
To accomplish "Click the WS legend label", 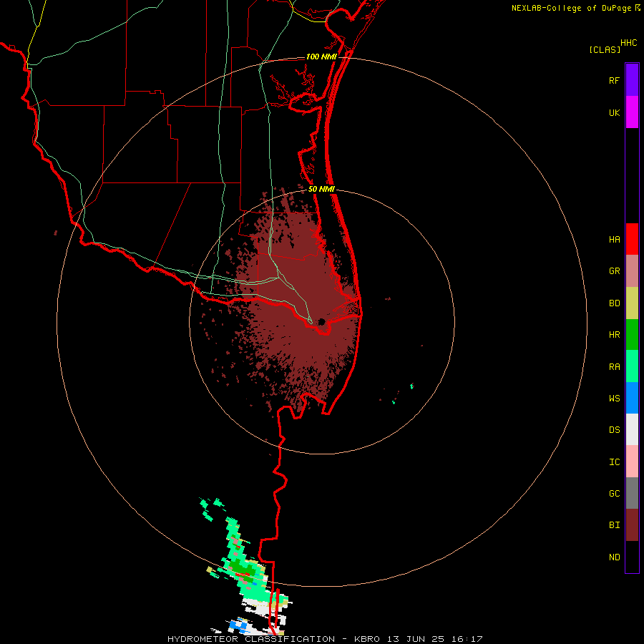I will coord(615,399).
